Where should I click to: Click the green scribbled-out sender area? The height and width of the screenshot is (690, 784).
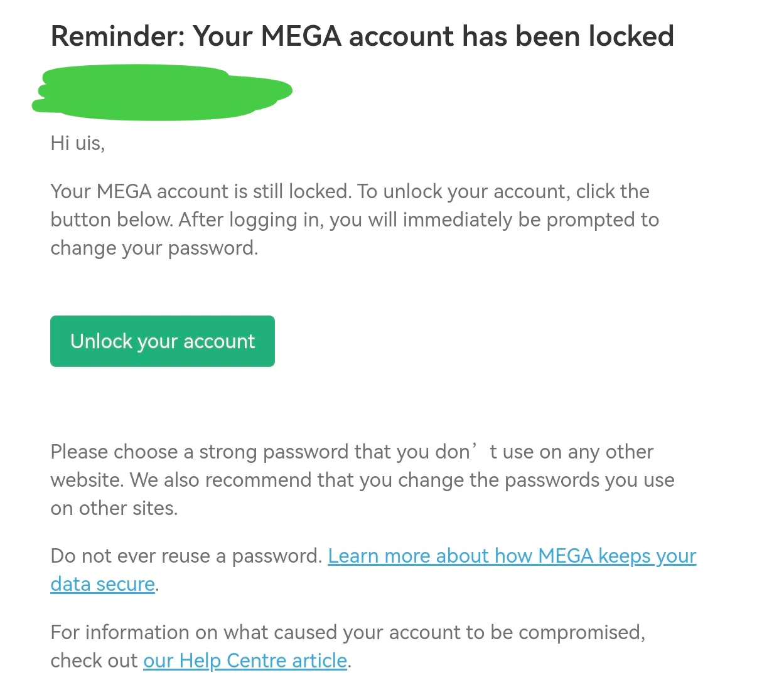(x=162, y=93)
